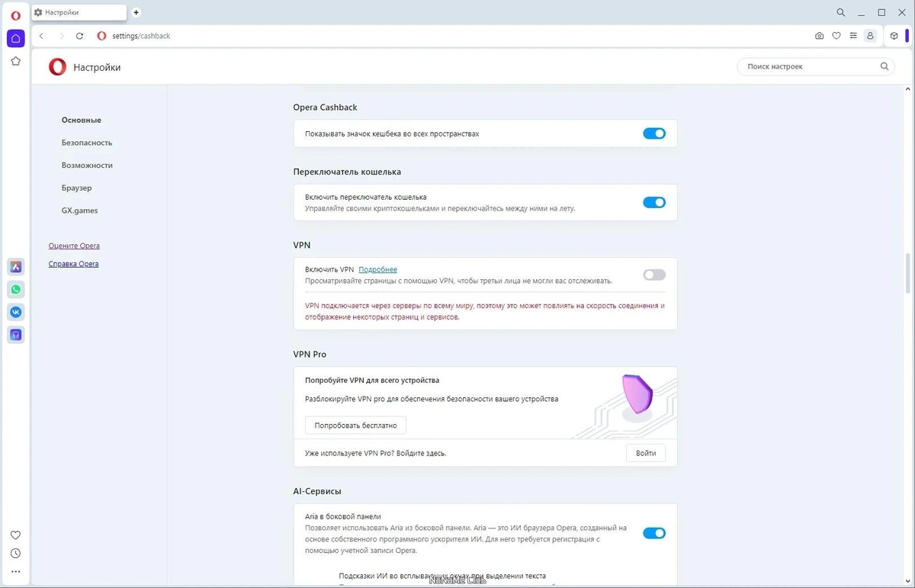
Task: Minimize the browser window
Action: tap(862, 13)
